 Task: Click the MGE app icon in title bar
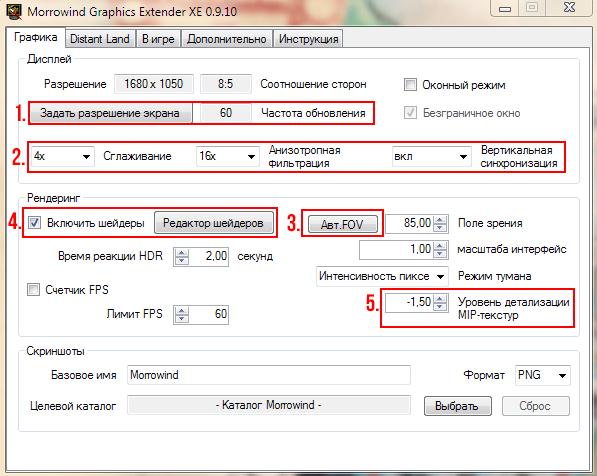pyautogui.click(x=15, y=11)
